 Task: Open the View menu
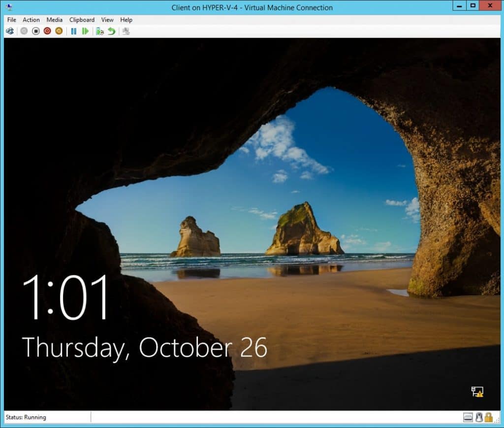107,20
